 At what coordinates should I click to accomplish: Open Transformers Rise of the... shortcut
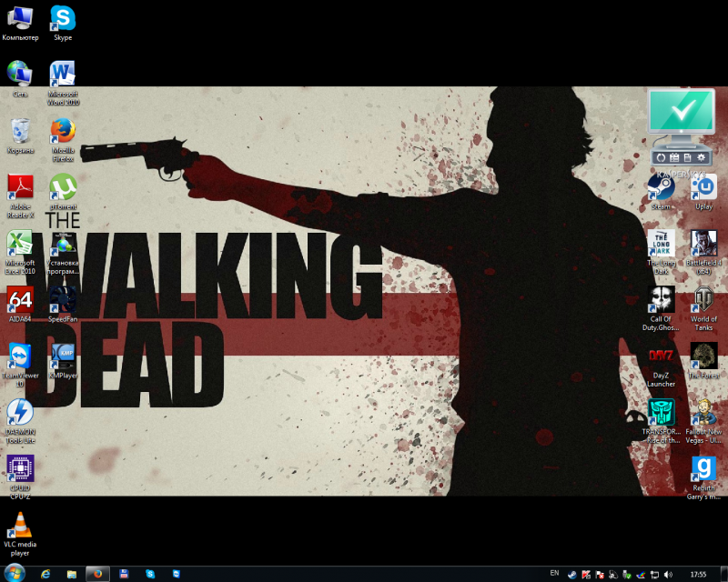pyautogui.click(x=661, y=421)
